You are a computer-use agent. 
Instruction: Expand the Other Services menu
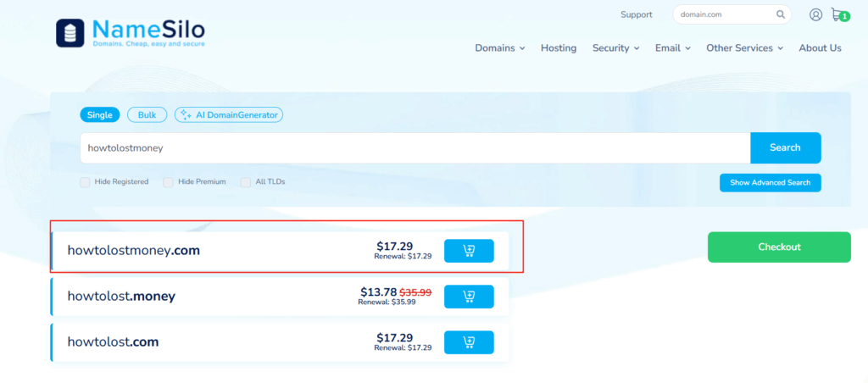[x=744, y=48]
